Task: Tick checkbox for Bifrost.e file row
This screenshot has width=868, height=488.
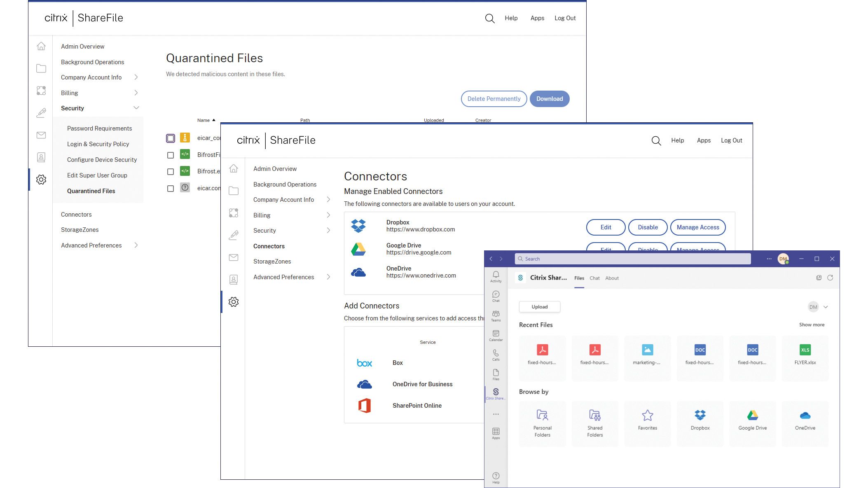Action: tap(171, 172)
